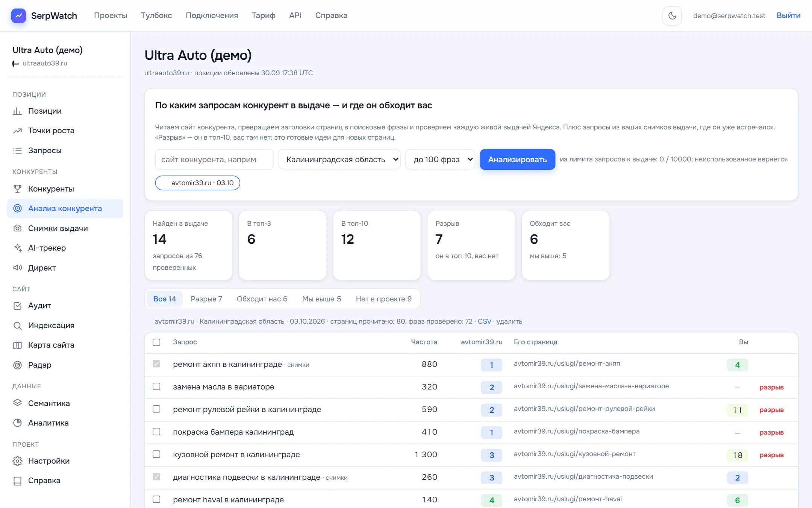Switch to the Все 14 tab
This screenshot has width=812, height=508.
[165, 299]
